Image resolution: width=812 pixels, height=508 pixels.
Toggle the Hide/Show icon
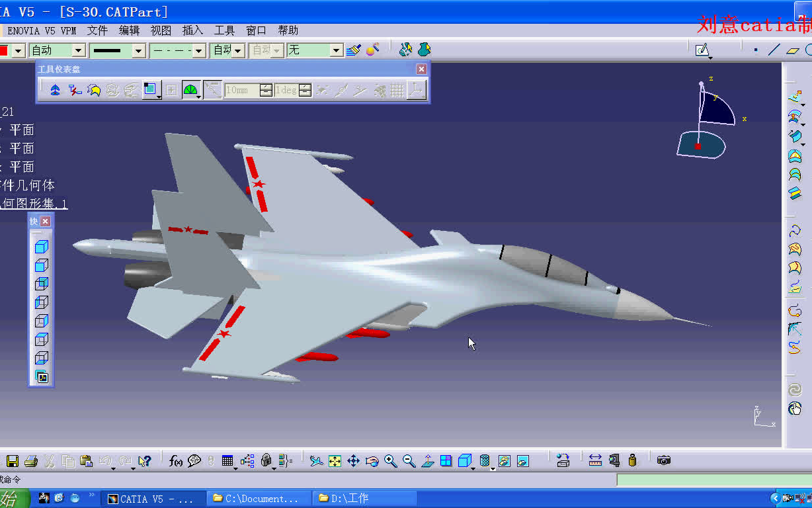(x=505, y=460)
